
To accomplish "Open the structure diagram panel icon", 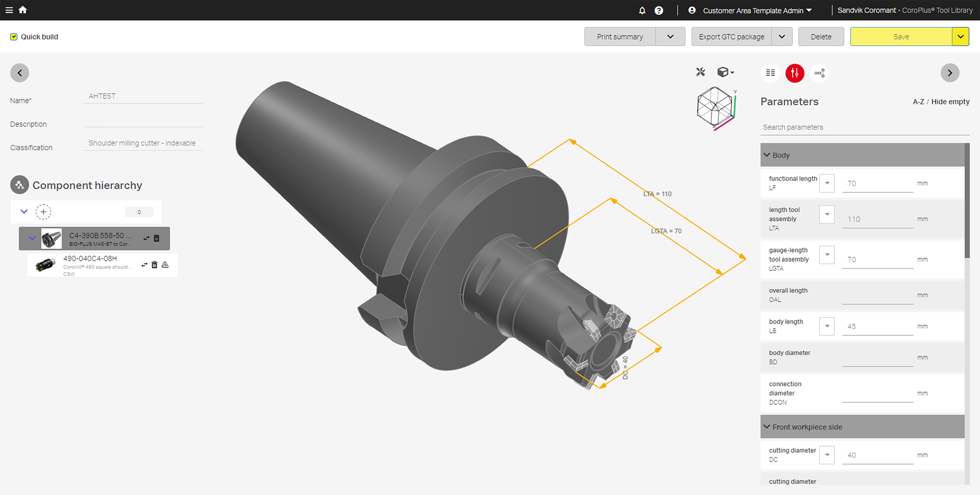I will click(x=819, y=73).
